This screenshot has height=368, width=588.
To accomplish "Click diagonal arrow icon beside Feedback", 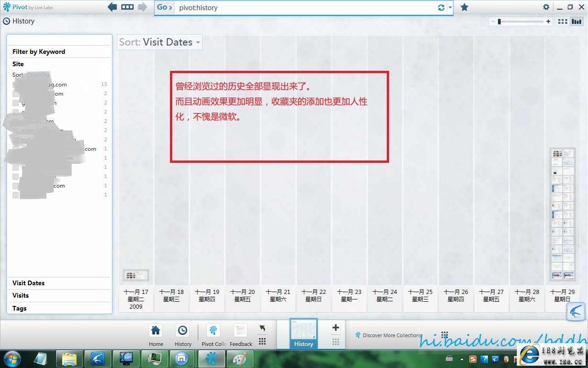I will point(262,328).
